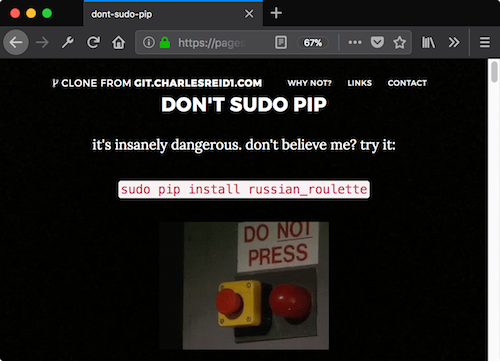Select the dont-sudo-pip tab
This screenshot has height=361, width=500.
[173, 14]
